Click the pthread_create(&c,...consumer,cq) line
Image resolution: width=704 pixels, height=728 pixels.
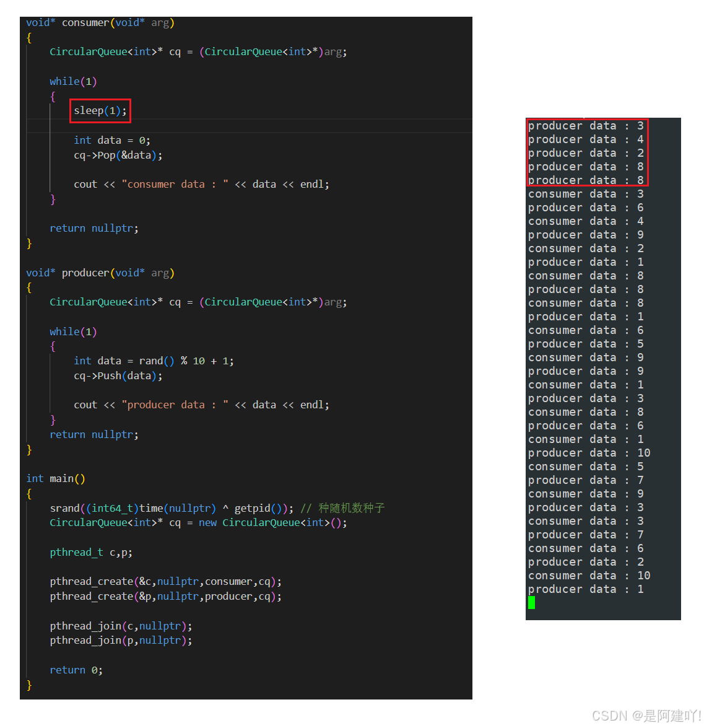tap(166, 582)
